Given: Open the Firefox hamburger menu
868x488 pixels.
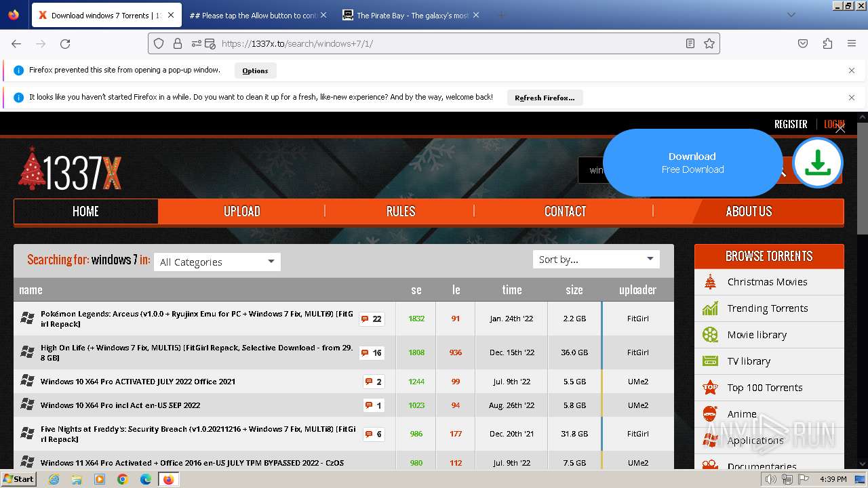Looking at the screenshot, I should pos(852,43).
